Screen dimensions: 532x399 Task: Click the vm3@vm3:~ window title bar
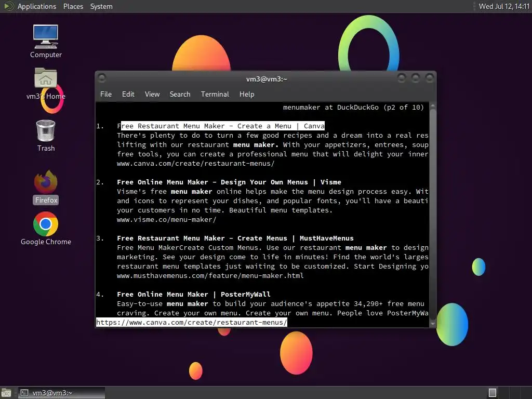click(x=267, y=79)
